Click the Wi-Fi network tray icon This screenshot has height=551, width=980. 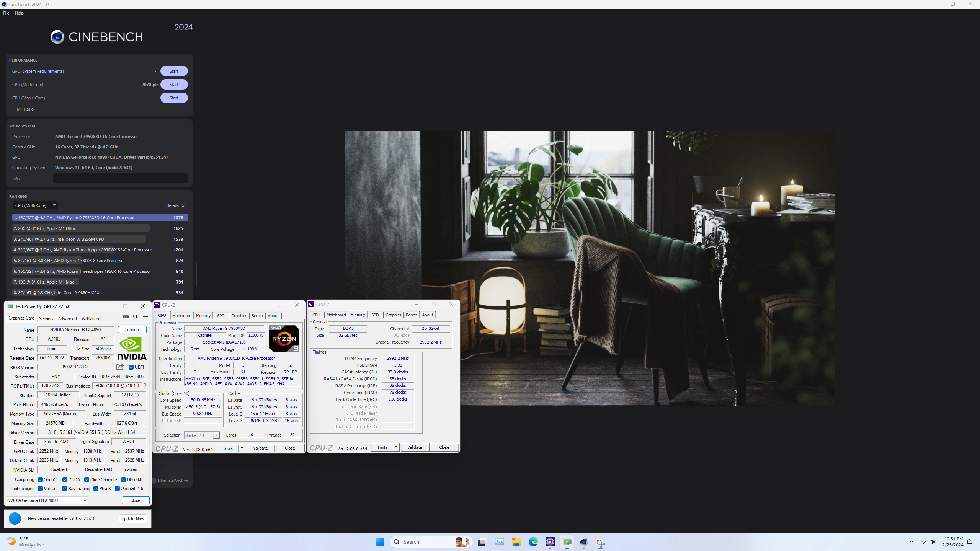923,542
